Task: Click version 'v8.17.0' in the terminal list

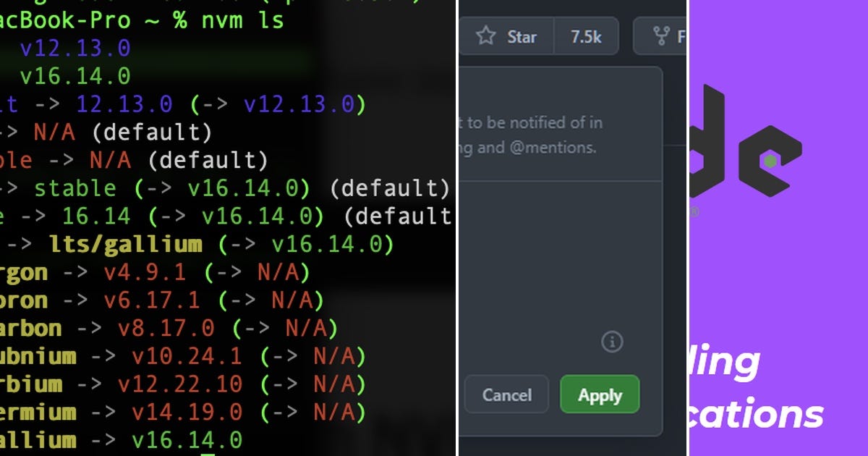Action: [x=166, y=328]
